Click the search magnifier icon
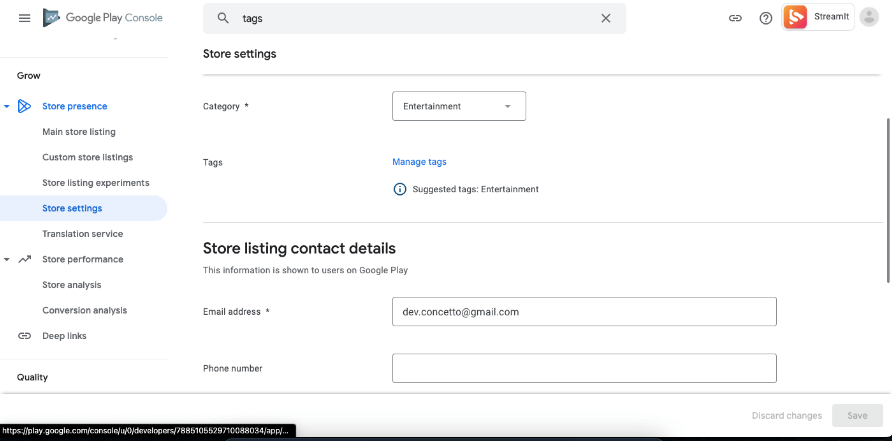This screenshot has width=892, height=441. click(x=223, y=18)
